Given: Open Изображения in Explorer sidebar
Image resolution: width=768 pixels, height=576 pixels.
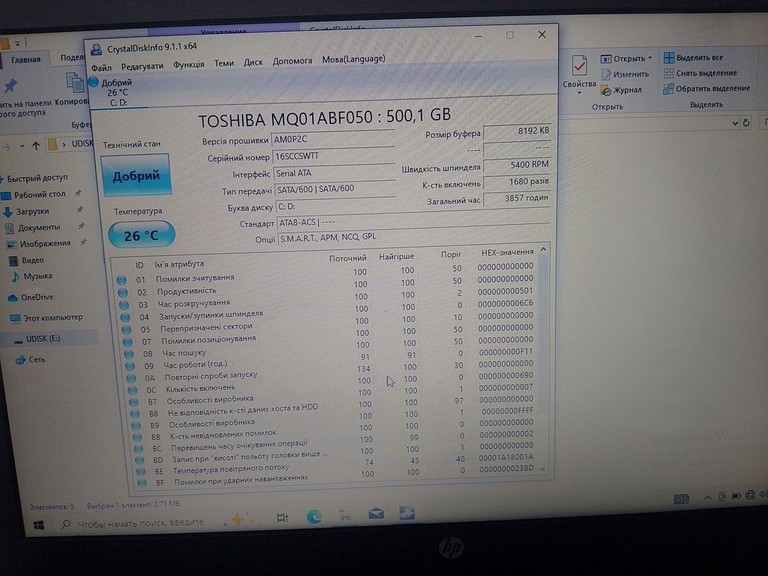Looking at the screenshot, I should tap(39, 243).
